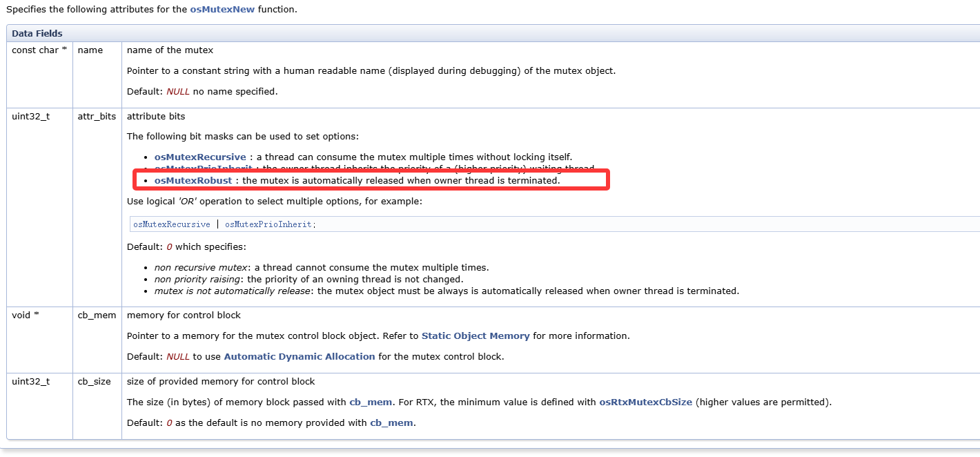Select the 'name' field cell
This screenshot has width=980, height=457.
pyautogui.click(x=90, y=50)
